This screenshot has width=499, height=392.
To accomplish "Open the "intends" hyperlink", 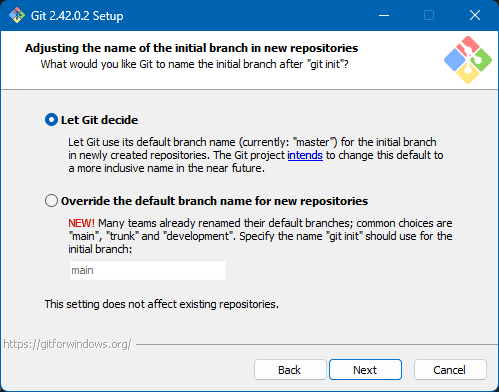I will (x=305, y=155).
